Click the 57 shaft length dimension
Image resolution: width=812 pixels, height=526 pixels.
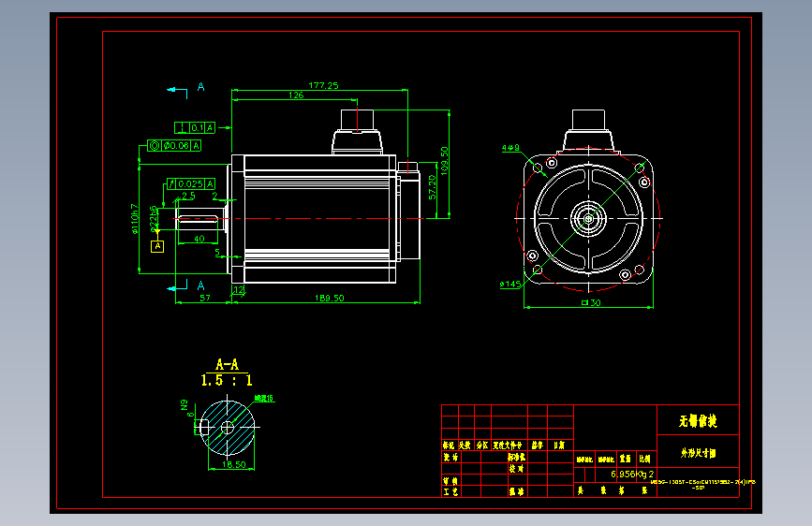[205, 299]
